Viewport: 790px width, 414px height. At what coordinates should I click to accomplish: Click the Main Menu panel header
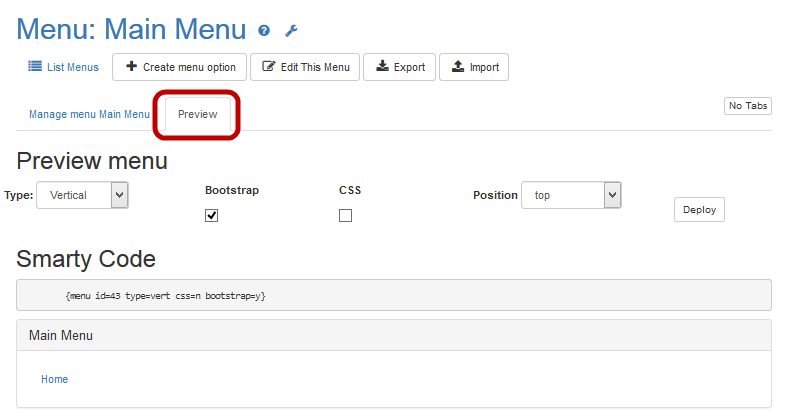pyautogui.click(x=394, y=336)
